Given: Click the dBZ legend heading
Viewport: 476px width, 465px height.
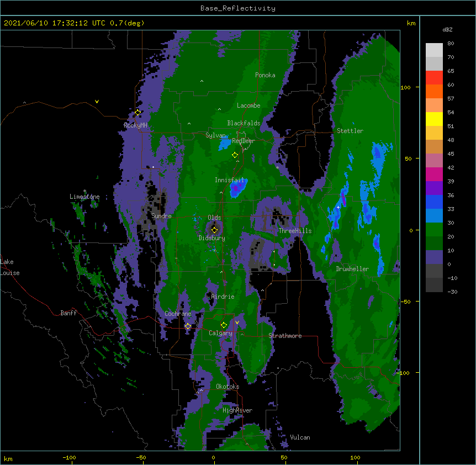Looking at the screenshot, I should (x=447, y=30).
